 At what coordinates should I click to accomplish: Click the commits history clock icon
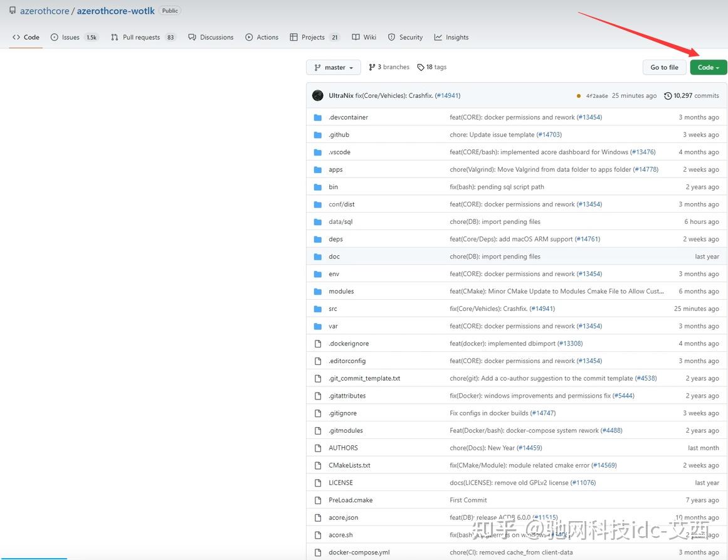tap(668, 96)
